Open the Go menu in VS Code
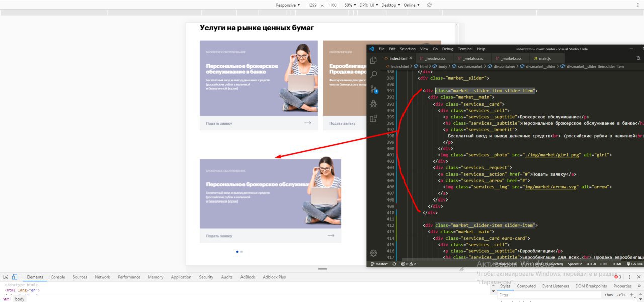This screenshot has height=302, width=644. 435,49
